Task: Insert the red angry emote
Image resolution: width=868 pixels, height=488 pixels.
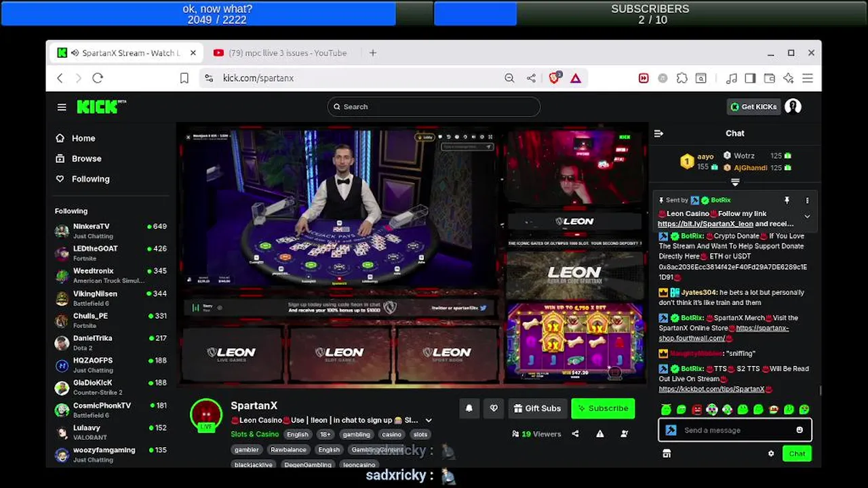Action: coord(697,409)
